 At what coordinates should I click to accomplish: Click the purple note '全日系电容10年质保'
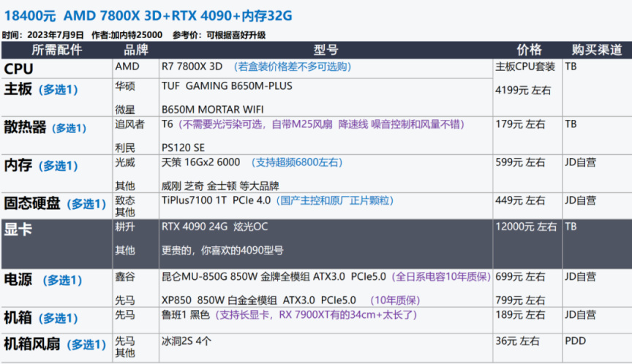click(441, 276)
